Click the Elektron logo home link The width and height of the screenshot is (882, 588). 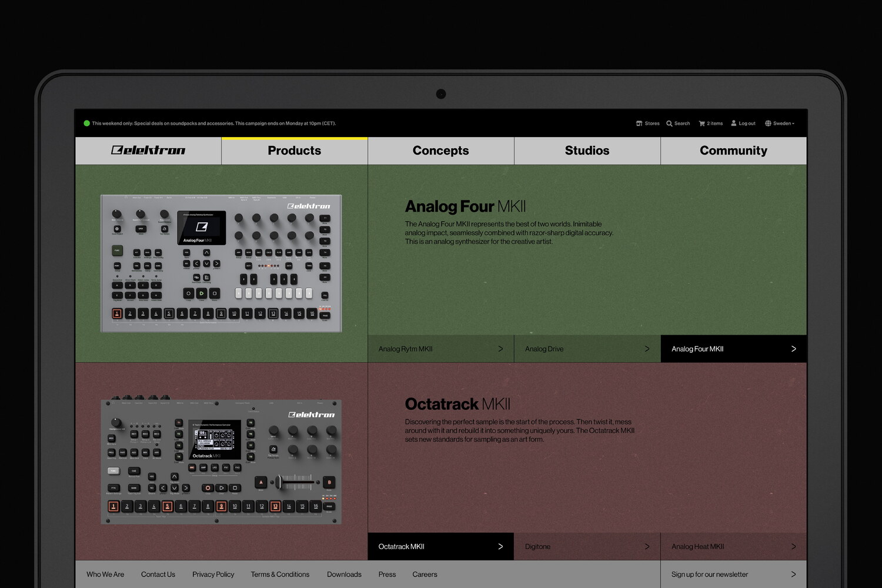coord(148,151)
